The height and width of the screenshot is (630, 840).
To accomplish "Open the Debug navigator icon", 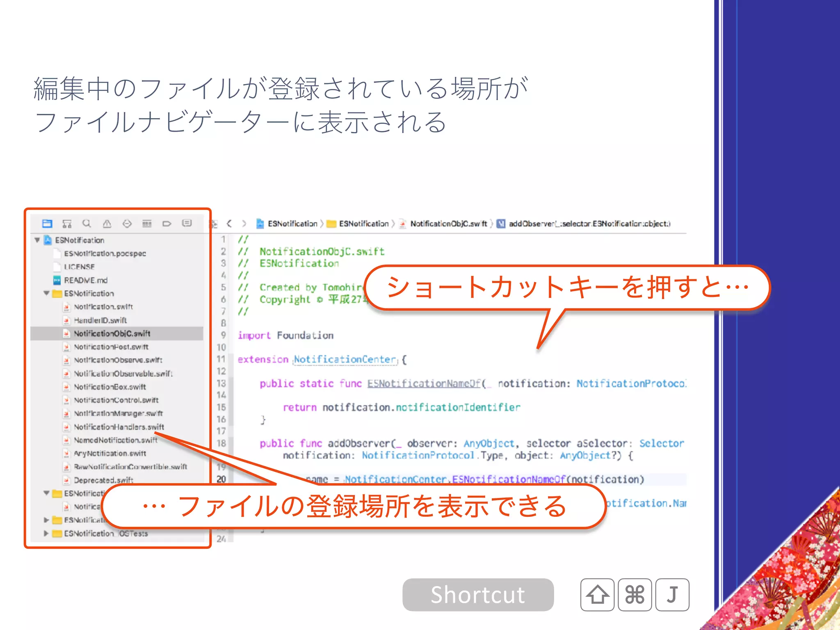I will (x=147, y=224).
